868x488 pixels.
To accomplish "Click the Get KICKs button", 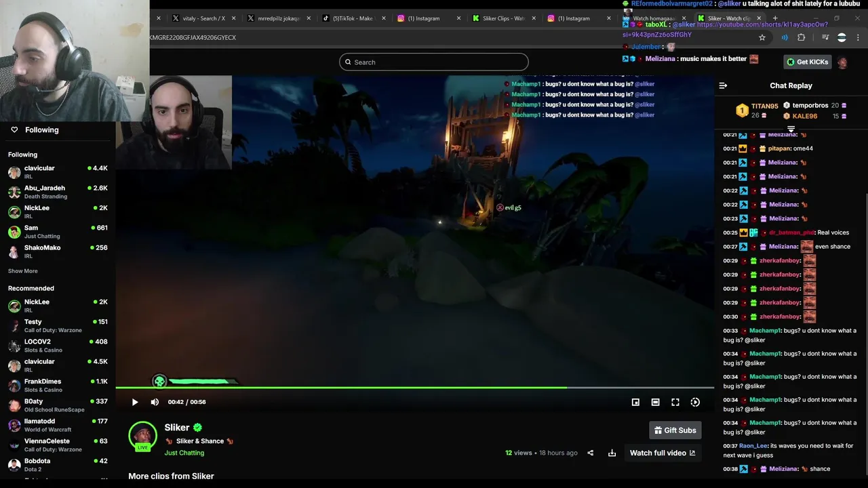I will [807, 62].
